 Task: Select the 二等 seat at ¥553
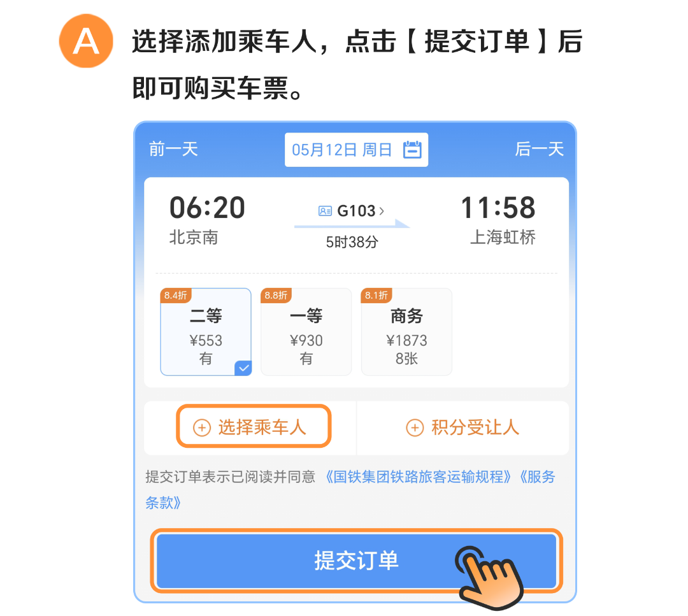click(206, 332)
